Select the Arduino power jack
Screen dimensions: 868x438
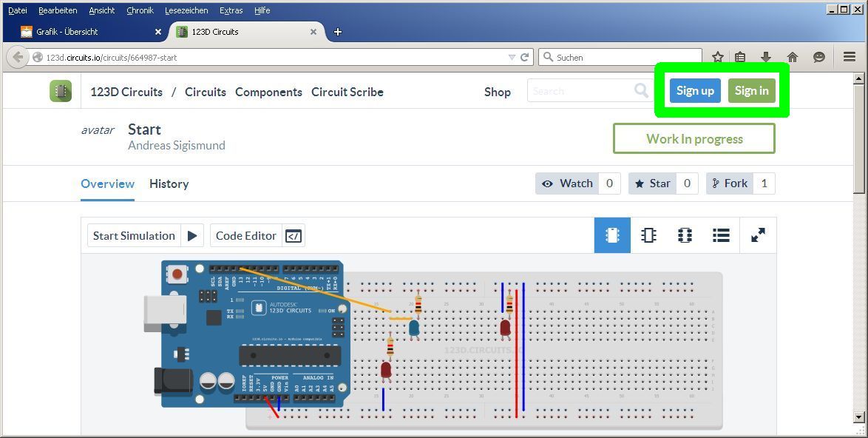point(174,380)
